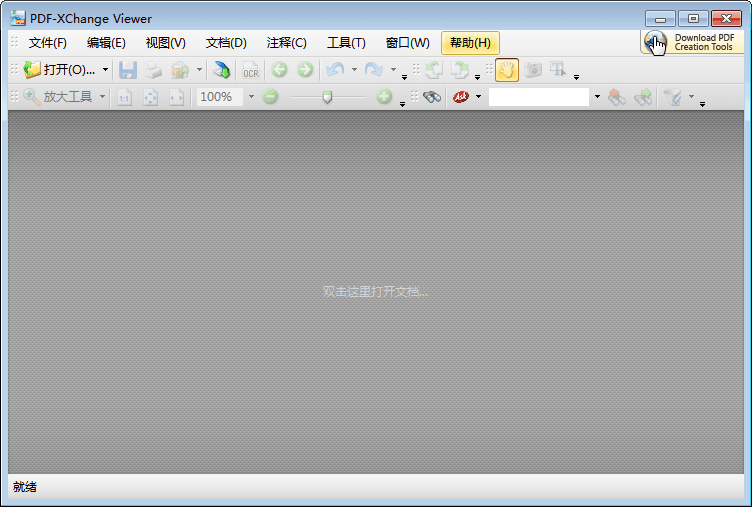Click the scan/import document icon
The image size is (752, 507).
(x=222, y=70)
